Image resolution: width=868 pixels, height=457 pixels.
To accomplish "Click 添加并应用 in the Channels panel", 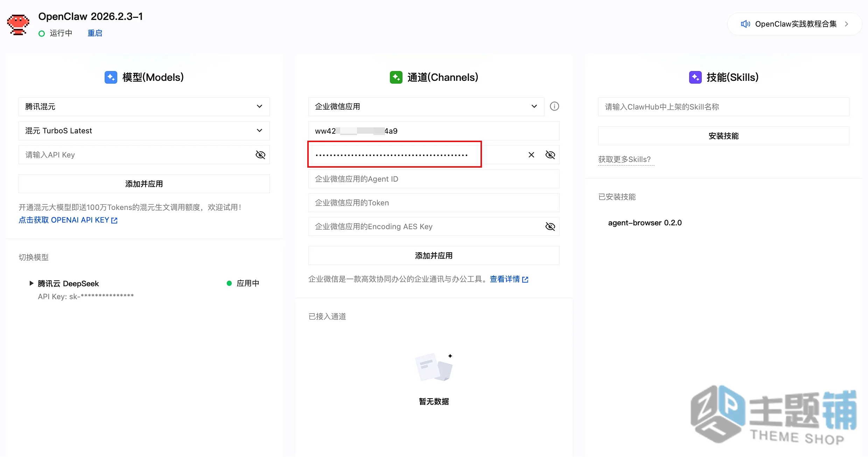I will [x=434, y=255].
